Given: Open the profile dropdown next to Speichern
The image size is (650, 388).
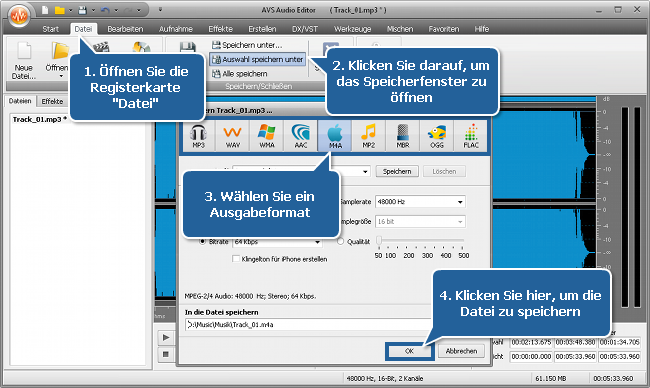Looking at the screenshot, I should 365,171.
